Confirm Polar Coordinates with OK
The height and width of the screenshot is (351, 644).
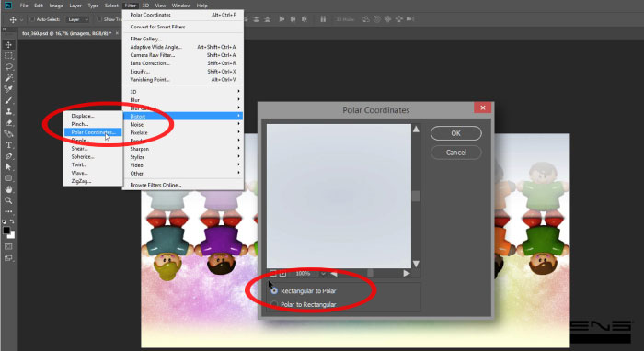pos(456,133)
